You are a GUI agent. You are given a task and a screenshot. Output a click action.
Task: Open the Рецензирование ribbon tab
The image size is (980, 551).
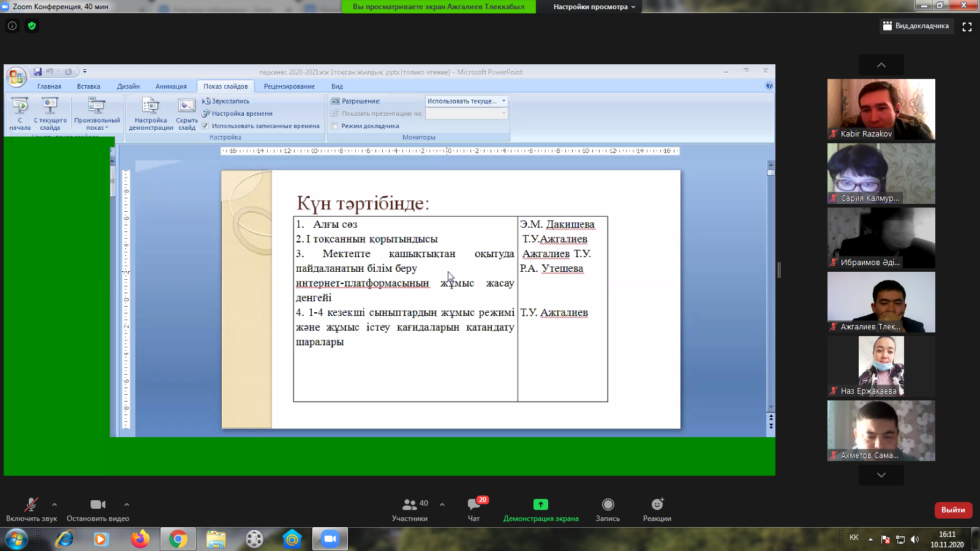(x=289, y=86)
